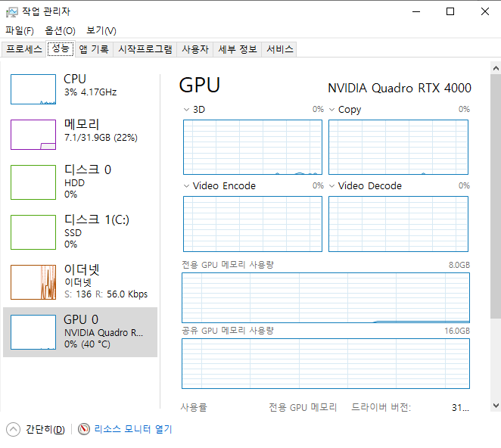Open the 파일(F) menu
The width and height of the screenshot is (501, 448).
pos(20,31)
